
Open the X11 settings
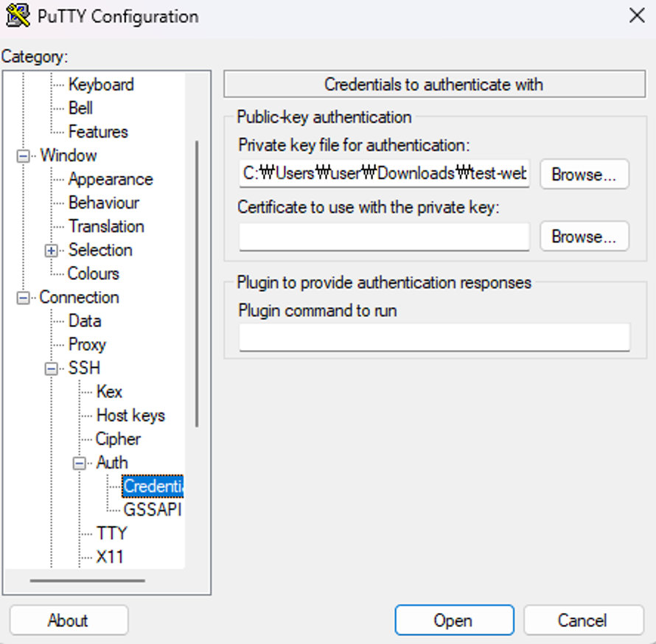(x=110, y=557)
